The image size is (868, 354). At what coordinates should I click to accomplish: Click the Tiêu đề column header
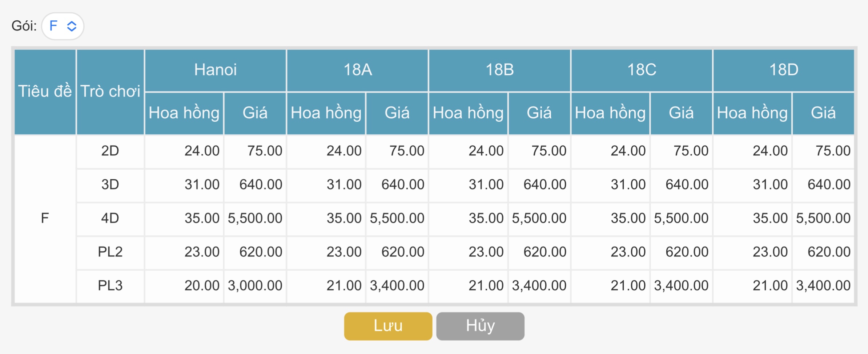[45, 91]
